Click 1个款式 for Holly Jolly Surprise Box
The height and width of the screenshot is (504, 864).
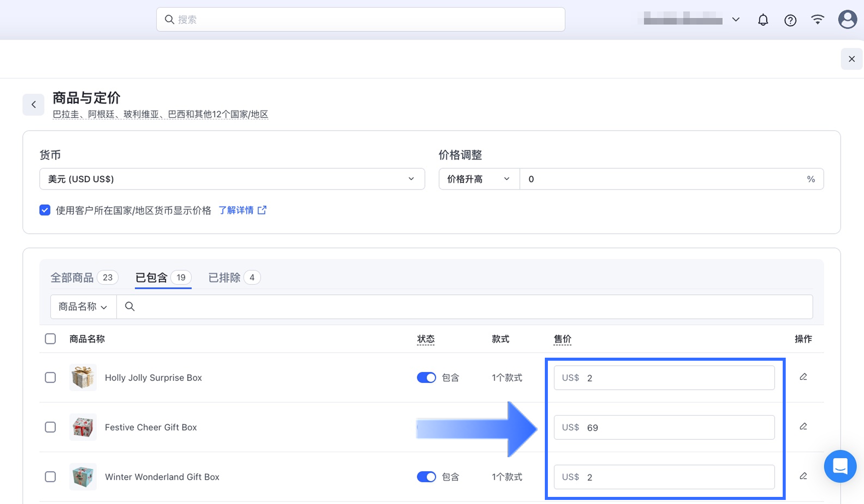(x=507, y=377)
